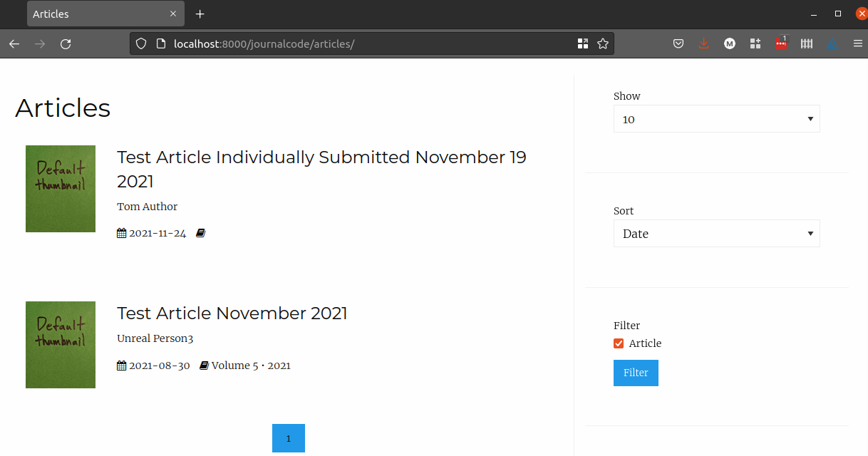Viewport: 868px width, 456px height.
Task: Open the shield tracking protection icon
Action: click(141, 44)
